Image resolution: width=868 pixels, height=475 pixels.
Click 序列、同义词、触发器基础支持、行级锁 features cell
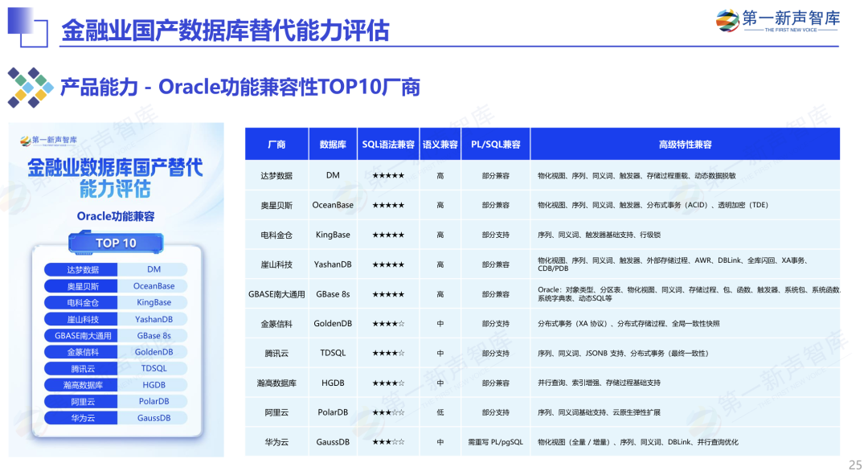(x=686, y=235)
